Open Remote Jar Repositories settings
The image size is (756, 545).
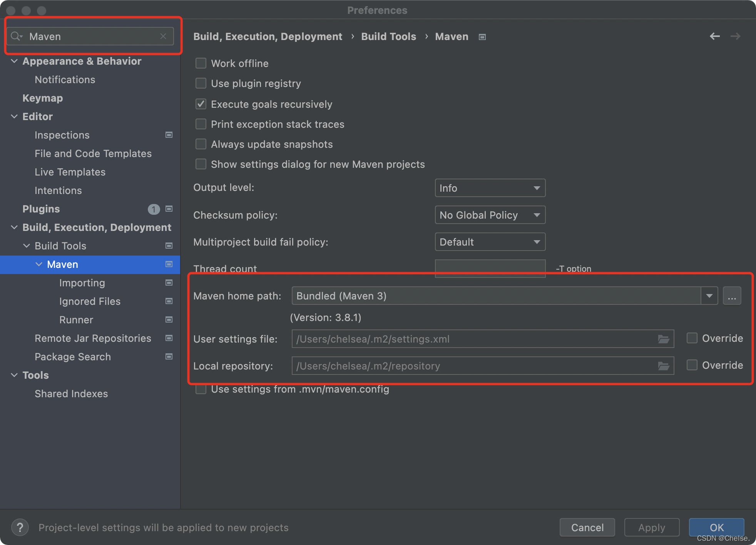tap(93, 338)
